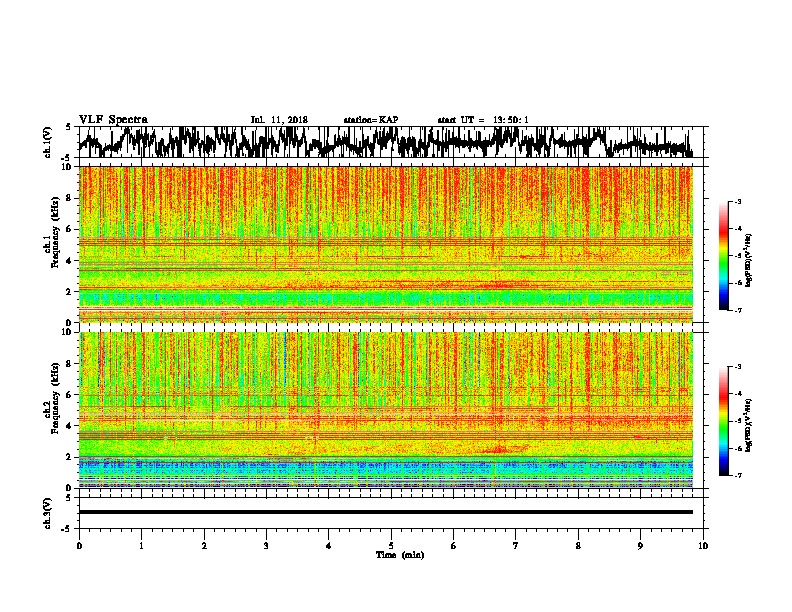Click the ch.1 color bar log(PSD) unit label
This screenshot has height=612, width=792.
coord(749,260)
